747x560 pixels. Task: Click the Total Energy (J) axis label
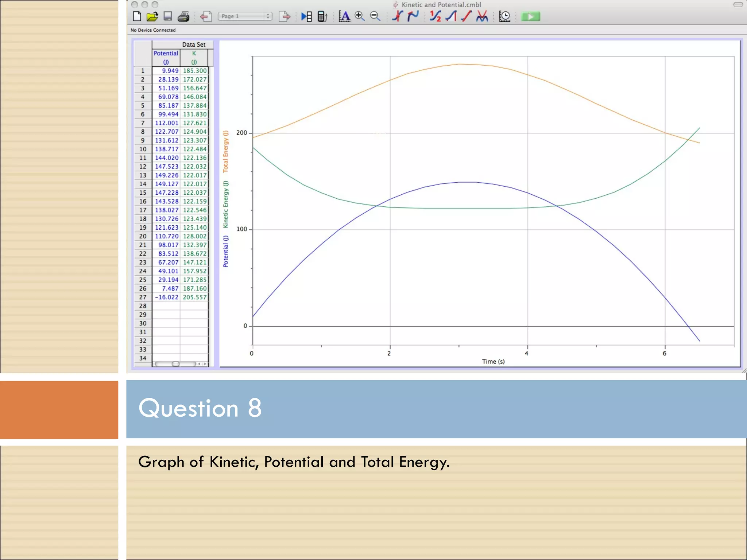(x=226, y=151)
